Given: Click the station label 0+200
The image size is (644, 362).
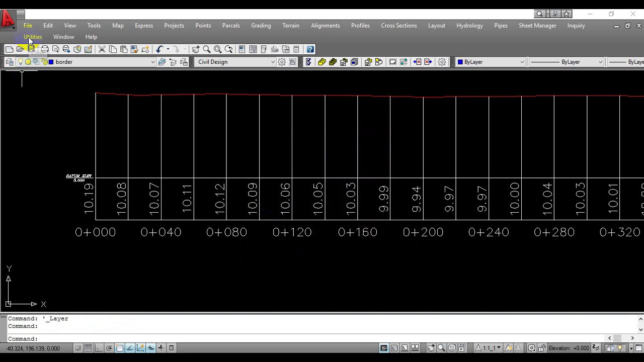Looking at the screenshot, I should pos(423,232).
